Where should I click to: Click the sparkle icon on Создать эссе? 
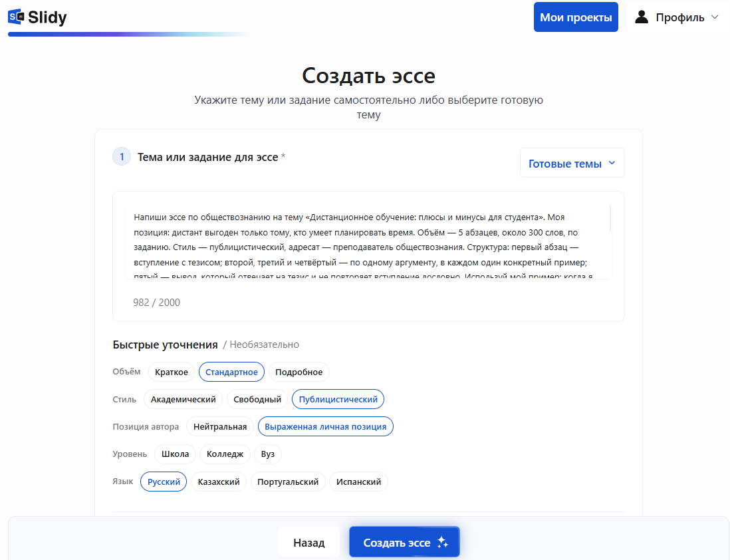[443, 542]
